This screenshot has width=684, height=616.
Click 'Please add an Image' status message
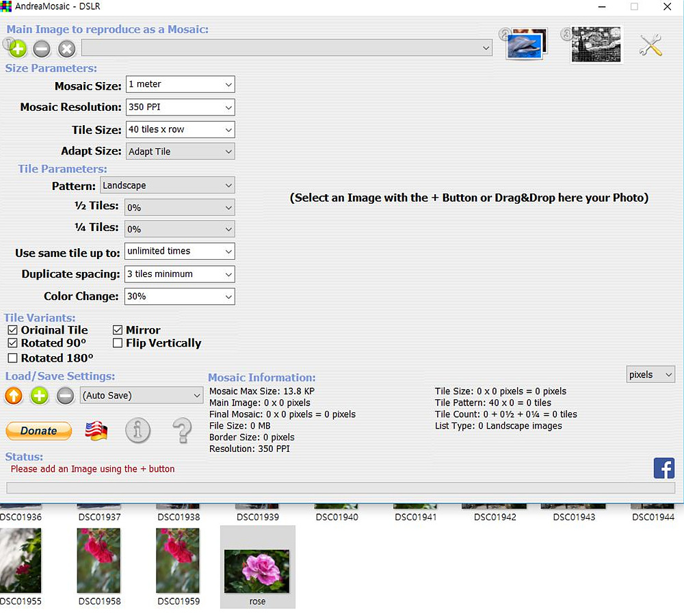[92, 469]
